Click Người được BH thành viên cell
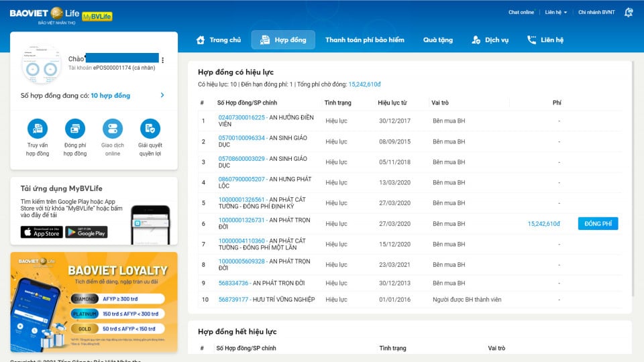This screenshot has width=644, height=362. (467, 300)
